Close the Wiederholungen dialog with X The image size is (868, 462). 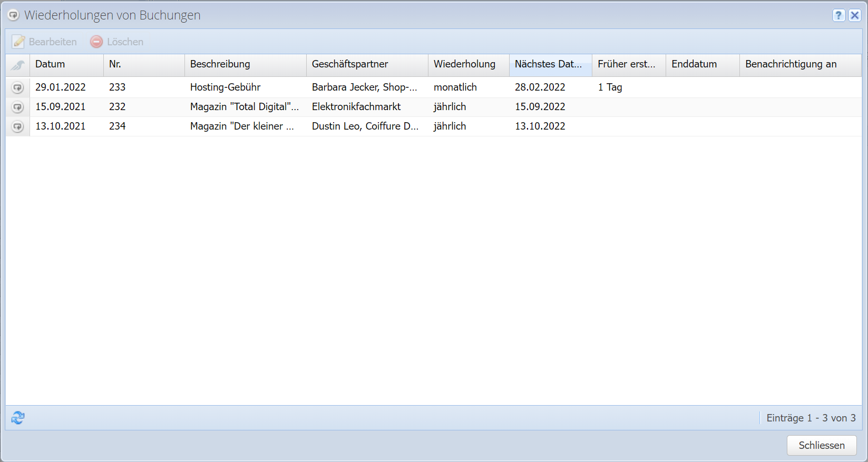[855, 15]
